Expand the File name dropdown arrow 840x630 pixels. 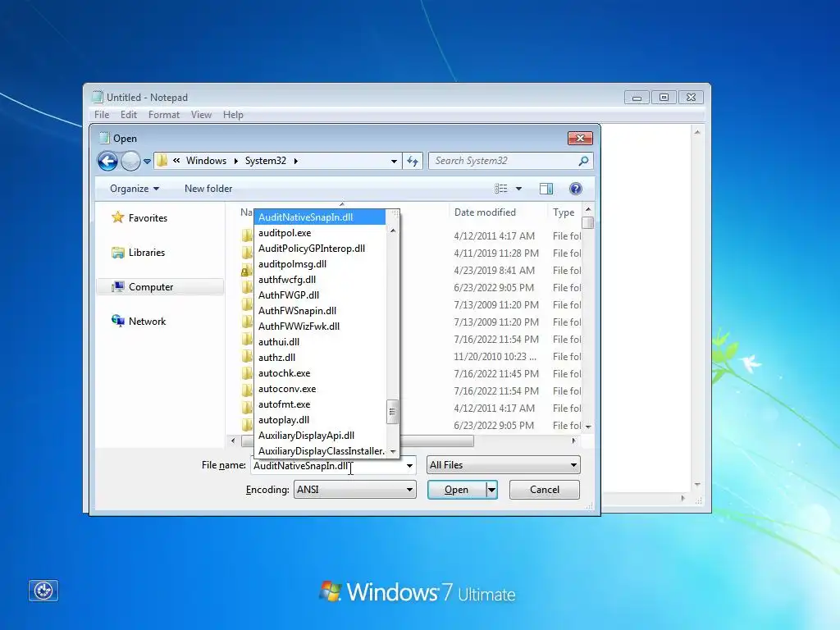pos(409,466)
